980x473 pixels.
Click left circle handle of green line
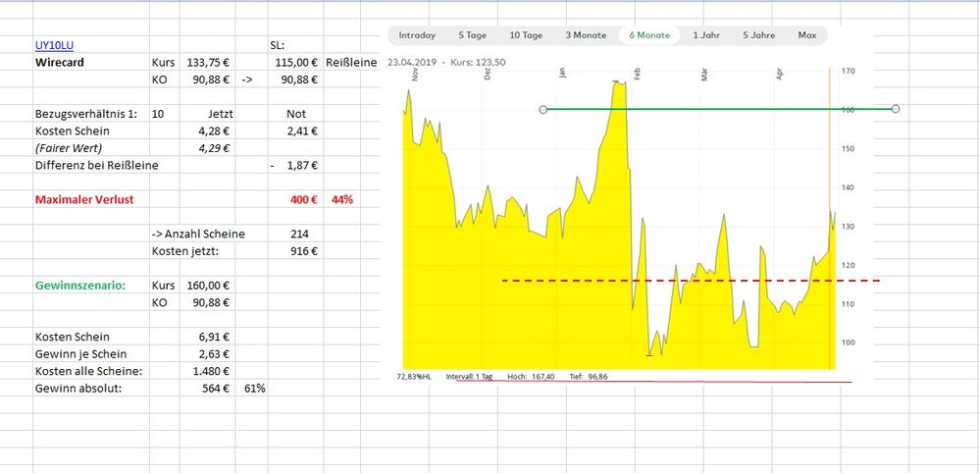point(542,109)
